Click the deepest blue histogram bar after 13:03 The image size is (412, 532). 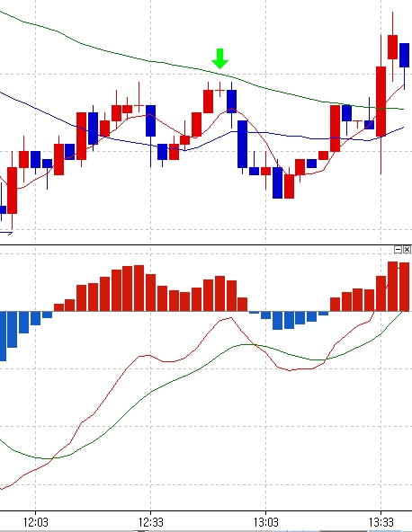pos(277,320)
